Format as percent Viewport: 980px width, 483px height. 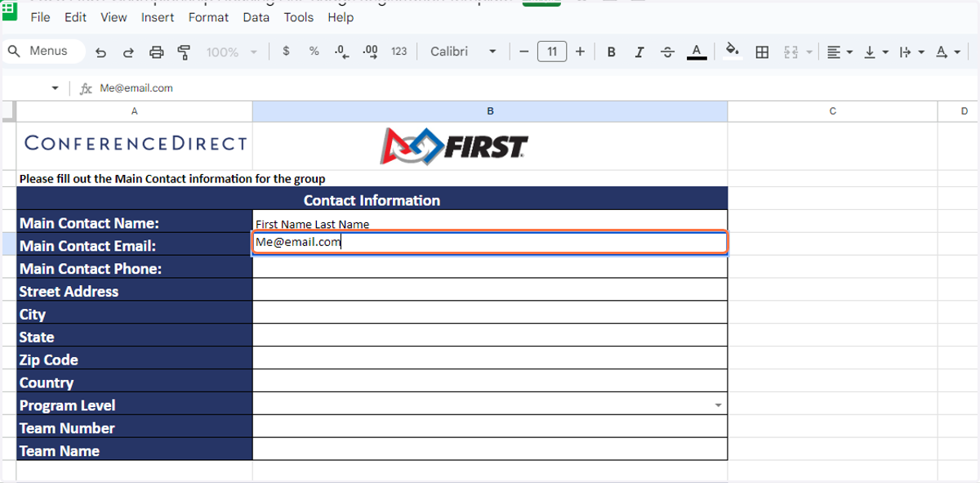pos(314,51)
